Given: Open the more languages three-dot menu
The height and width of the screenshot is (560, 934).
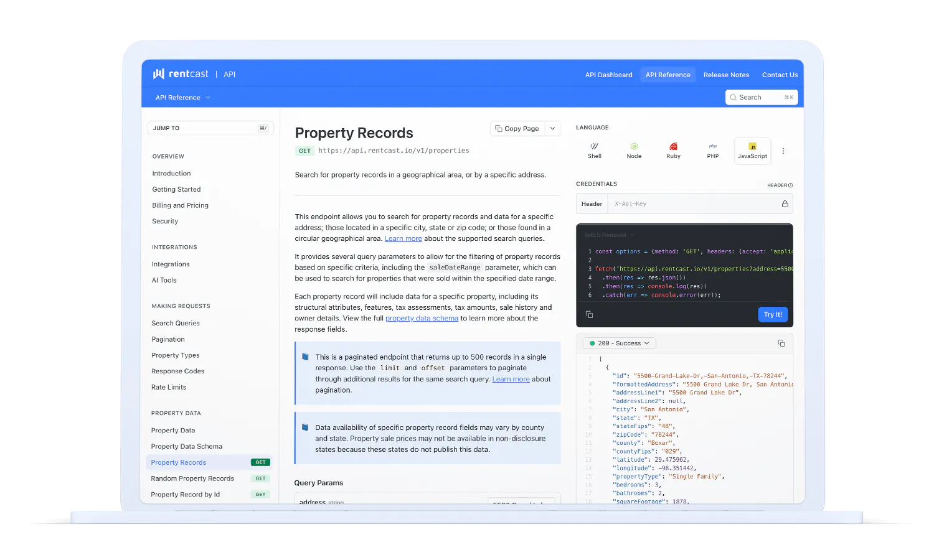Looking at the screenshot, I should click(783, 151).
